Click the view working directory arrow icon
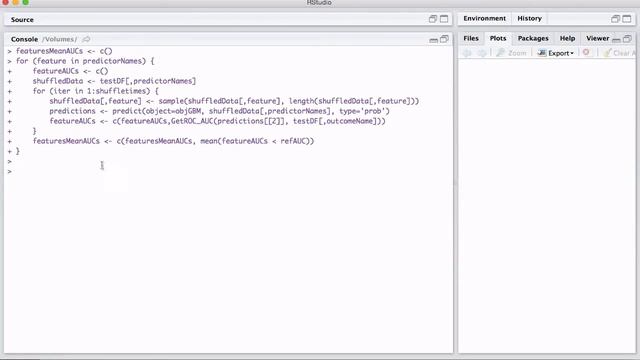The width and height of the screenshot is (640, 360). [x=86, y=39]
